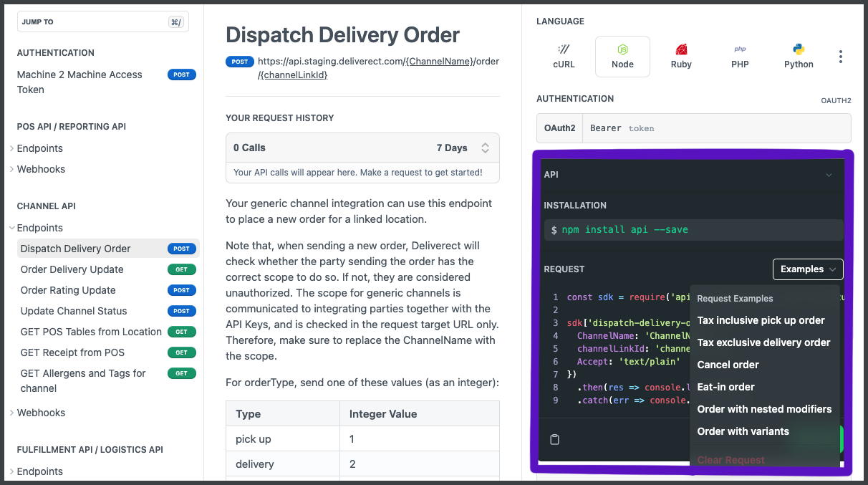
Task: Select the Python language icon
Action: [799, 57]
